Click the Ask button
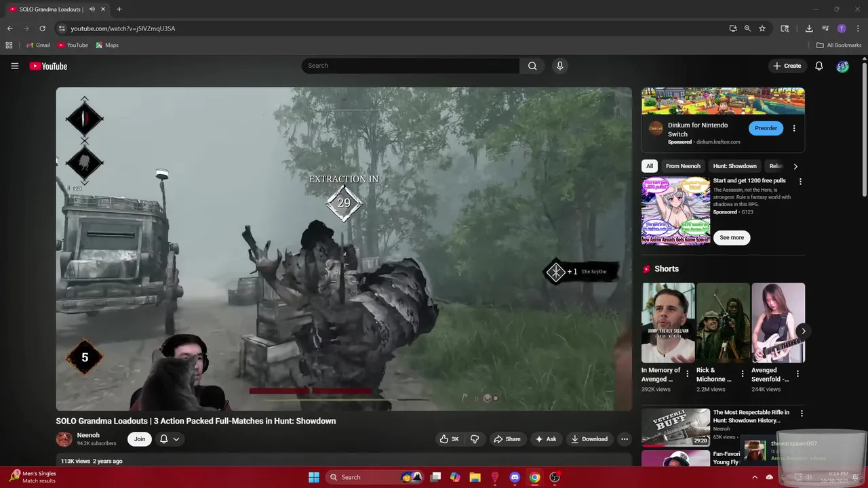The image size is (868, 488). [546, 439]
